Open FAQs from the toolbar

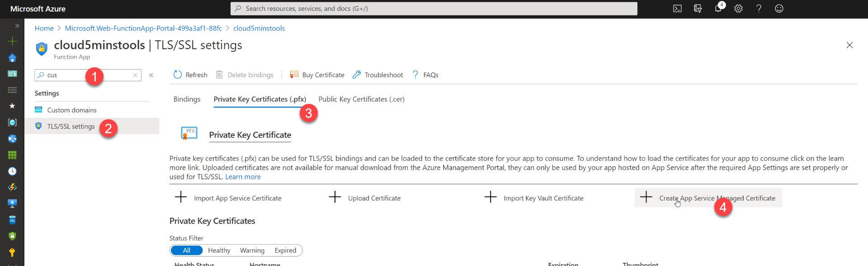[425, 75]
